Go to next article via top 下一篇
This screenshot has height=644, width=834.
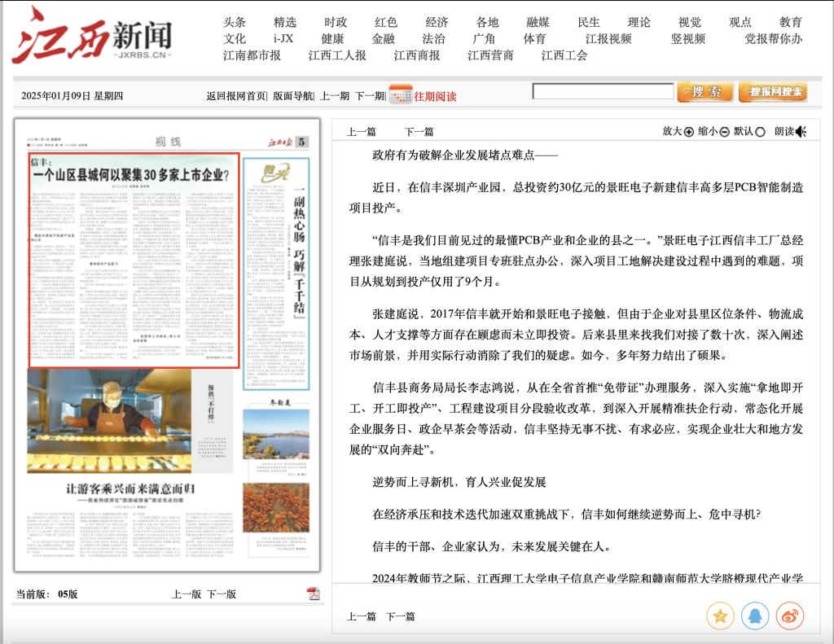(419, 132)
